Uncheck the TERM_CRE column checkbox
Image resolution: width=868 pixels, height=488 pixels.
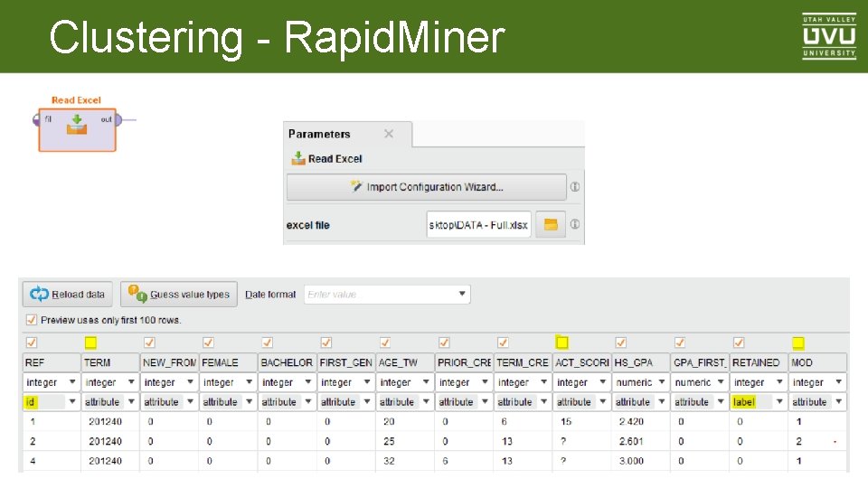(x=503, y=343)
